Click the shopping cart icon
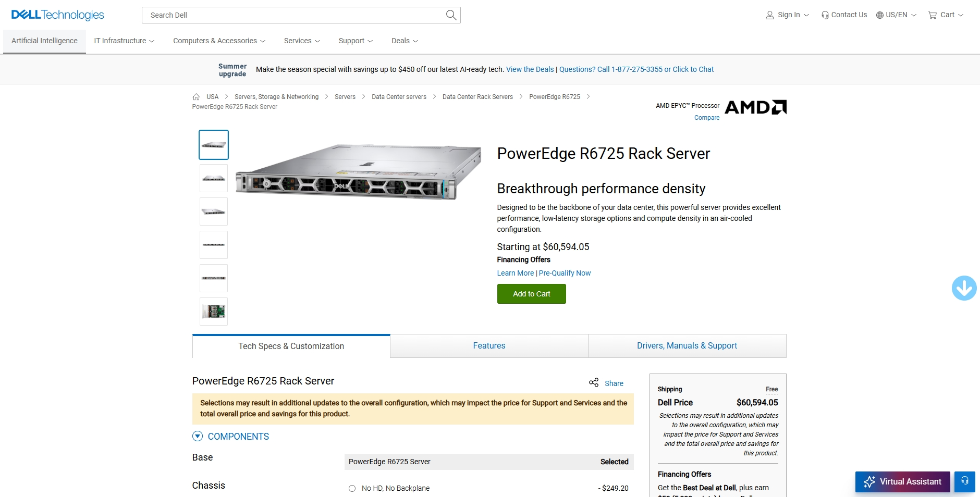 pos(933,15)
